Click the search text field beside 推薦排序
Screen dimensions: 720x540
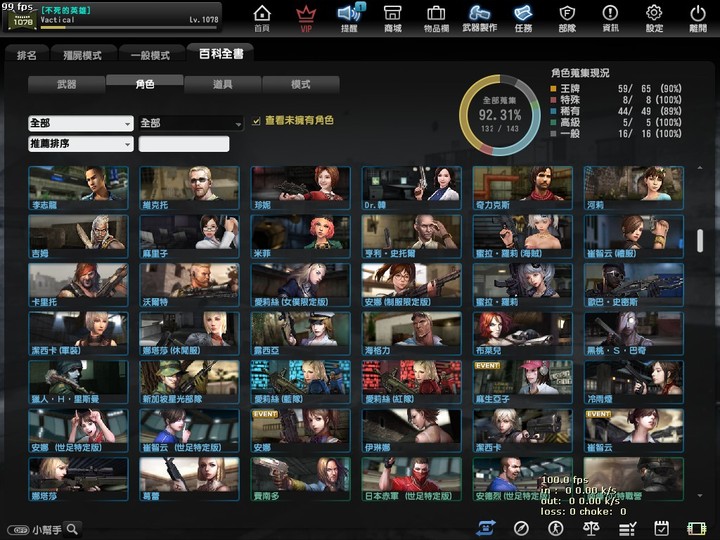184,144
